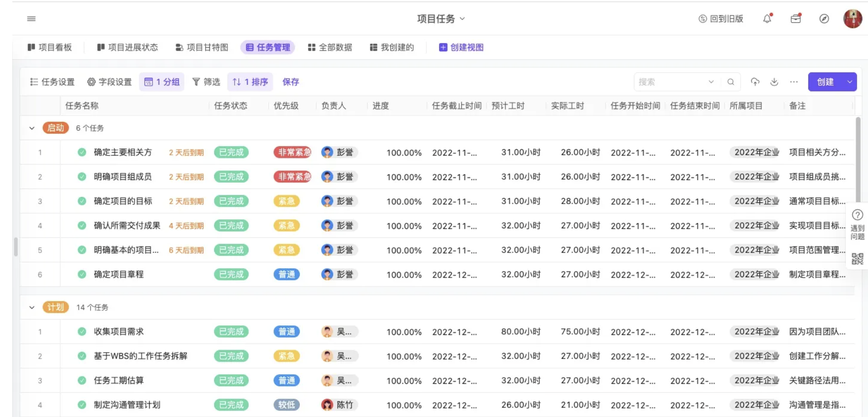Collapse the 启动 task group

coord(32,128)
